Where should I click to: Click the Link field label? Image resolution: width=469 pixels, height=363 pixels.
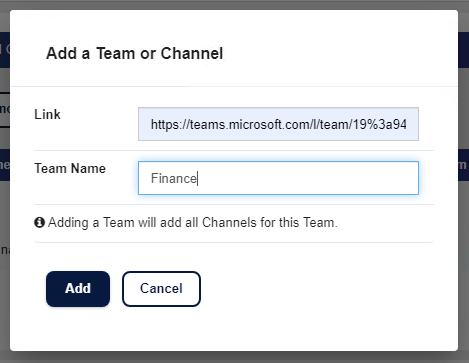(x=47, y=114)
